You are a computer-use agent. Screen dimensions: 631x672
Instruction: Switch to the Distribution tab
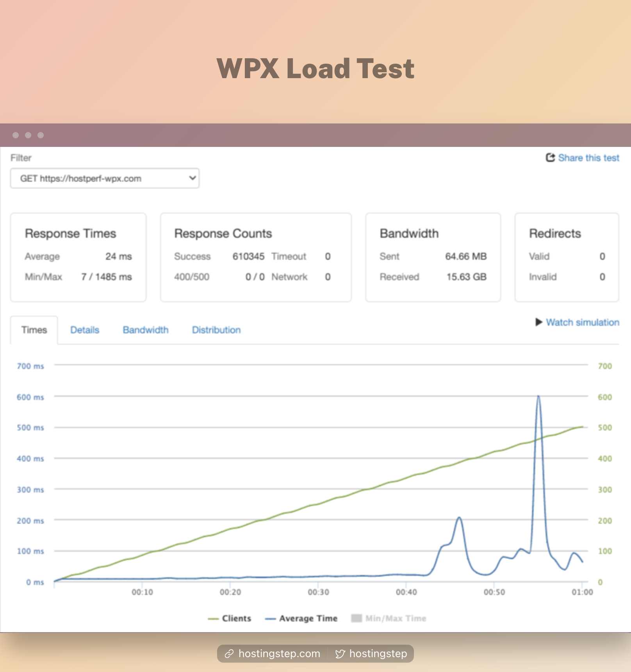216,330
